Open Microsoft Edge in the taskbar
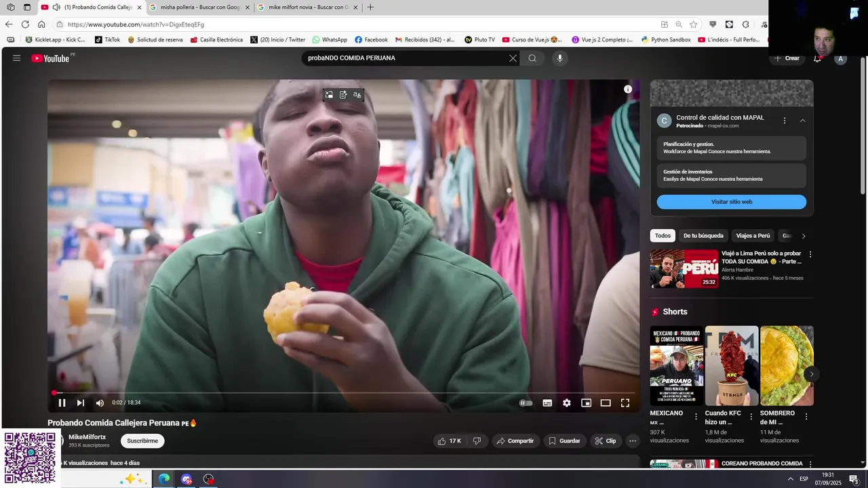This screenshot has height=488, width=868. pos(164,479)
